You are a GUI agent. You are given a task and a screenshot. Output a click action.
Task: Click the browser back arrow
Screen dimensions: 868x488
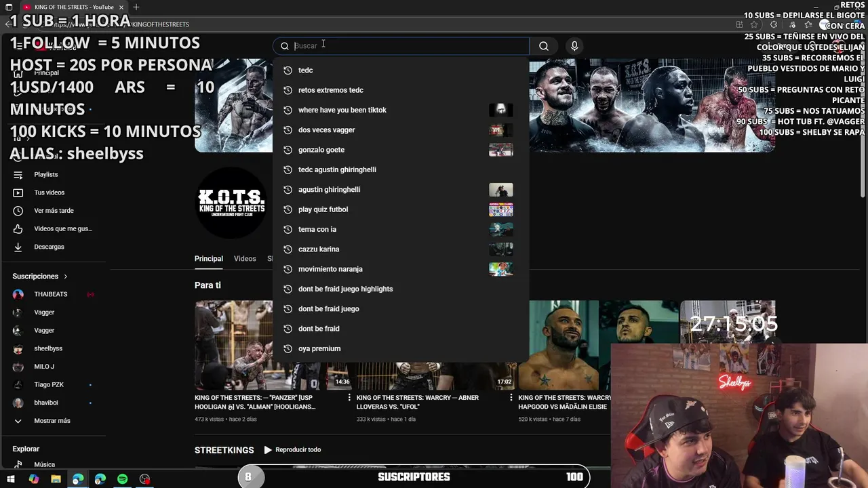[8, 24]
